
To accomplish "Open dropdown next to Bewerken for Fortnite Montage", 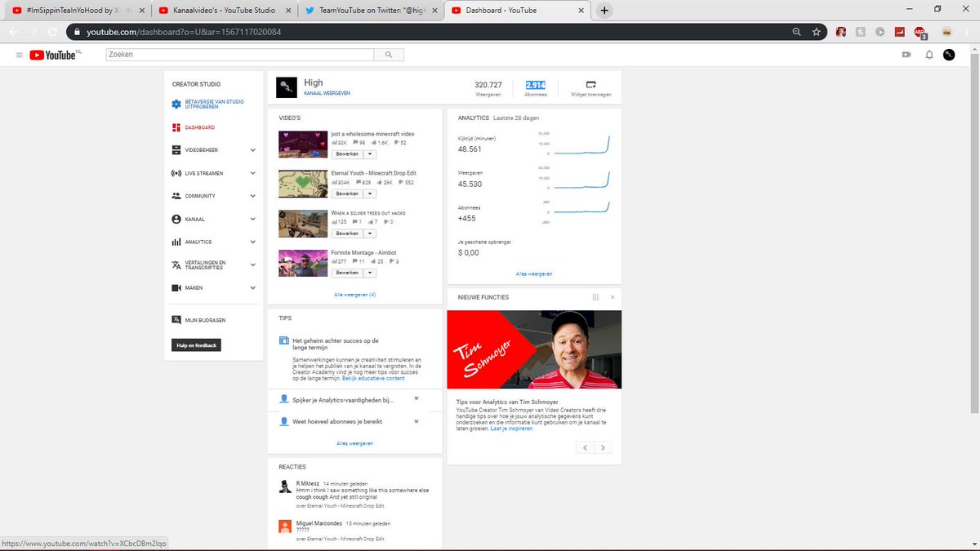I will 370,273.
